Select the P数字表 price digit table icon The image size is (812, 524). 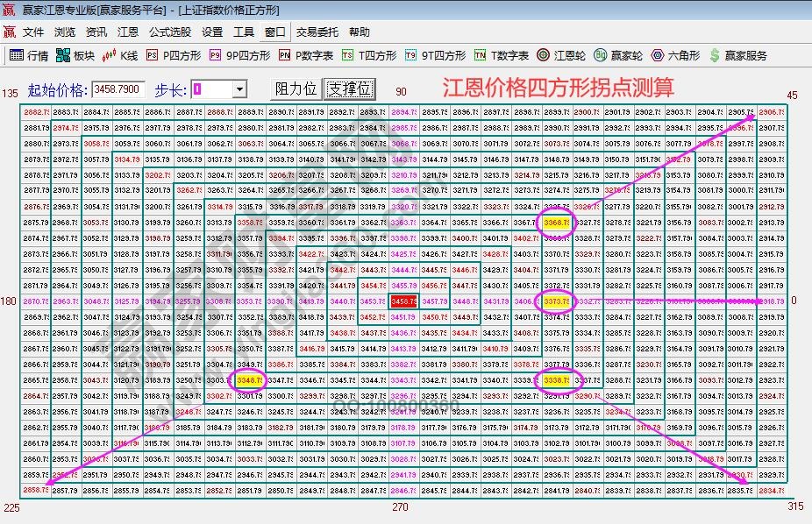pos(302,53)
